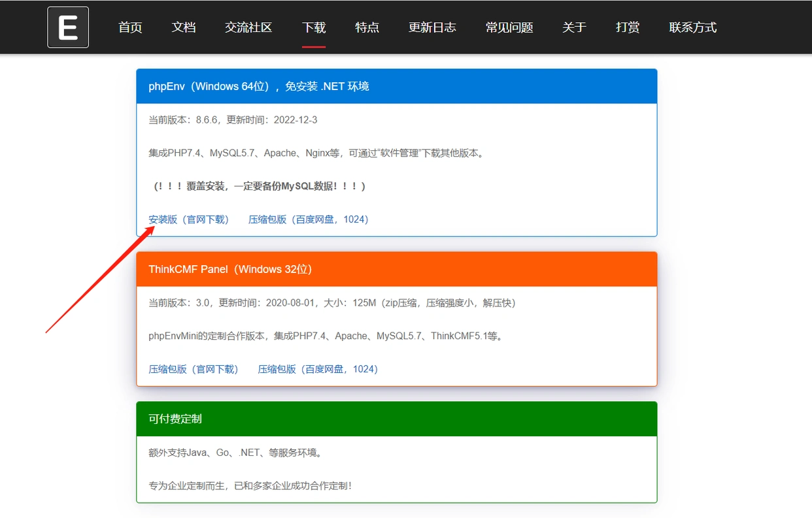This screenshot has width=812, height=518.
Task: Click the blue phpEnv panel header
Action: (396, 86)
